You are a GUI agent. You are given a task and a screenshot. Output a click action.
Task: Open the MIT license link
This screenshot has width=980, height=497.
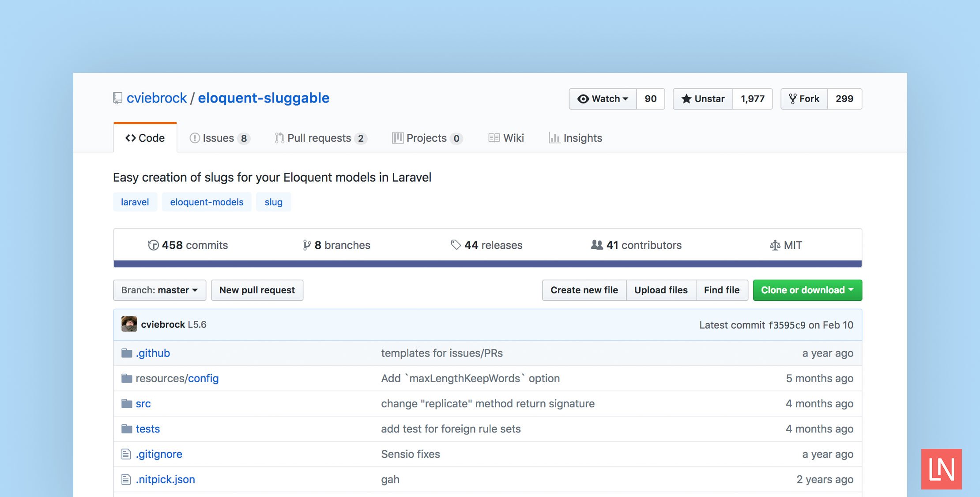(786, 245)
